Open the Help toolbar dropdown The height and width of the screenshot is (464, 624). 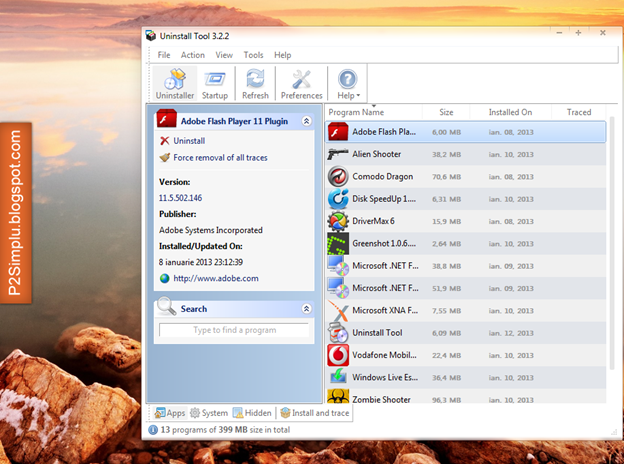pyautogui.click(x=349, y=84)
